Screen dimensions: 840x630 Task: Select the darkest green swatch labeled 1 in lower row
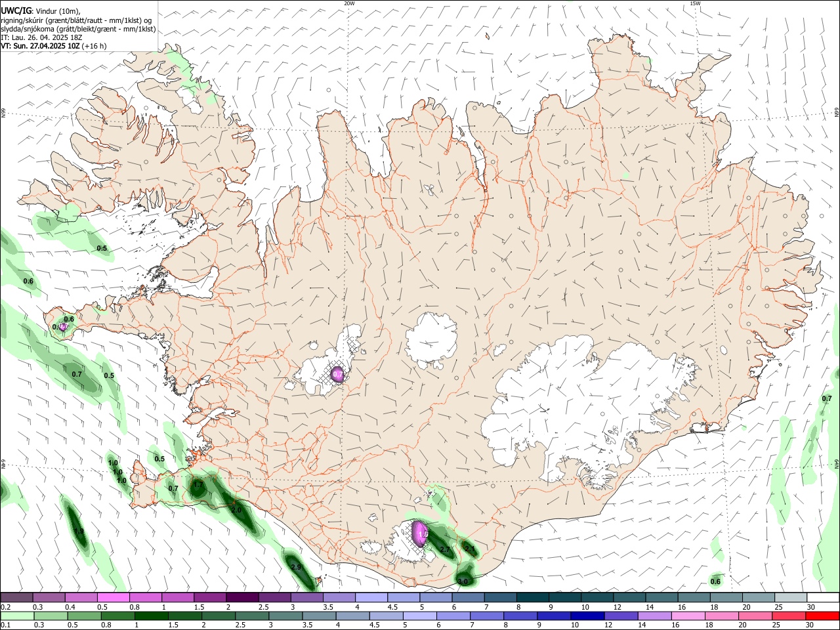(152, 616)
